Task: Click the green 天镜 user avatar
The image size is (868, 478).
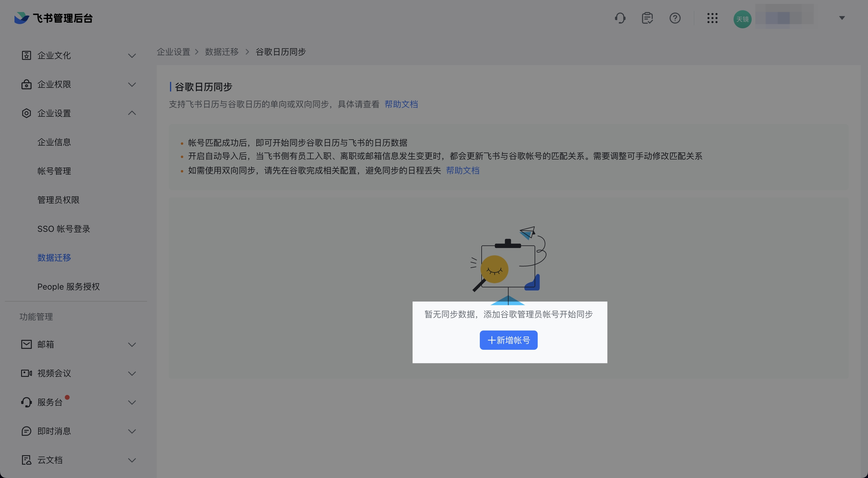Action: [742, 19]
